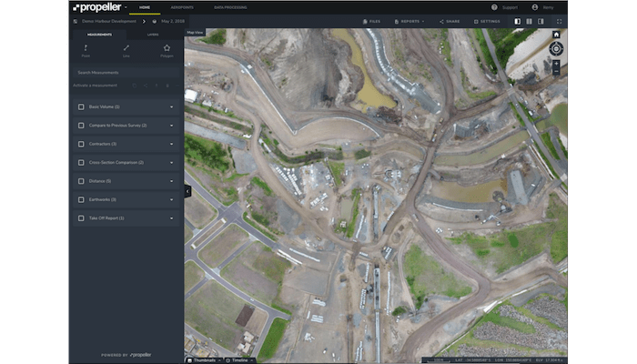The width and height of the screenshot is (637, 364).
Task: Toggle the Timeline panel
Action: pos(239,360)
